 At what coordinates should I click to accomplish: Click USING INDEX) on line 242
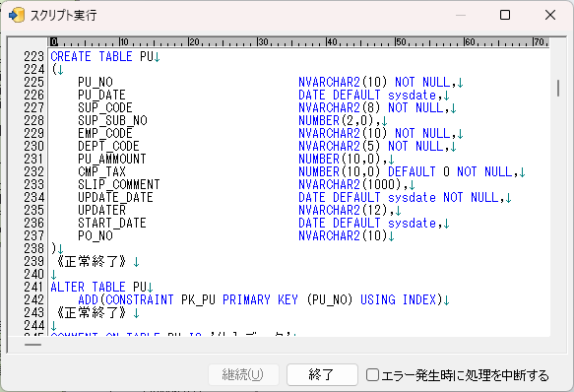[402, 300]
